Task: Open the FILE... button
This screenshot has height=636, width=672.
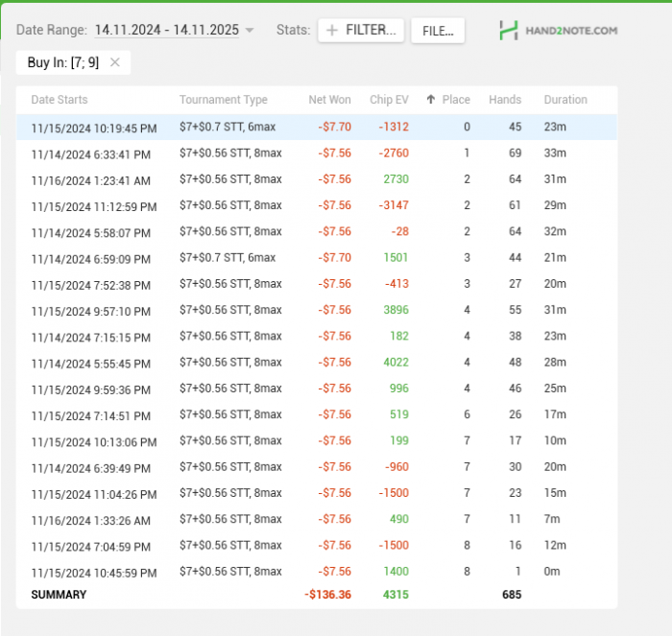Action: (438, 31)
